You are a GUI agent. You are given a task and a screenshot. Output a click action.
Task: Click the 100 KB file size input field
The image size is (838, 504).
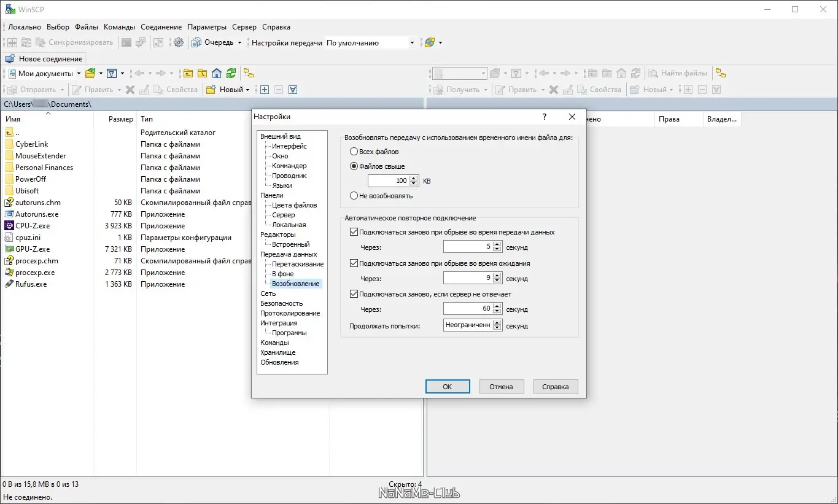click(x=389, y=181)
